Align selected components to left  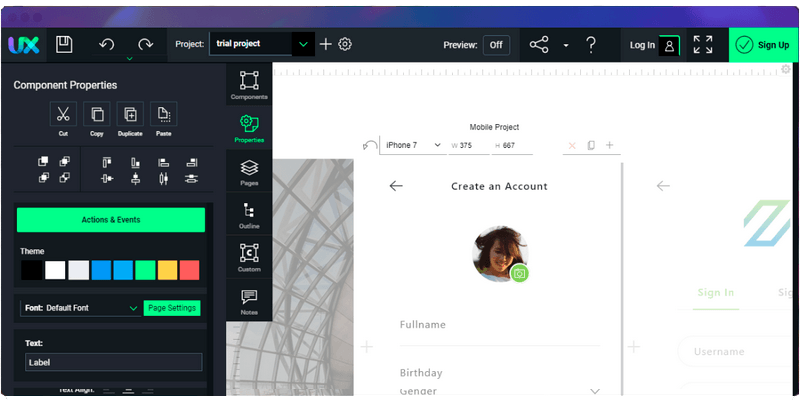point(163,163)
